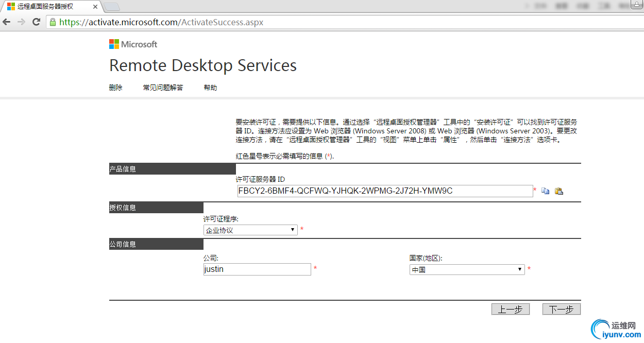Click into the 许可证服务器 ID field

(384, 191)
